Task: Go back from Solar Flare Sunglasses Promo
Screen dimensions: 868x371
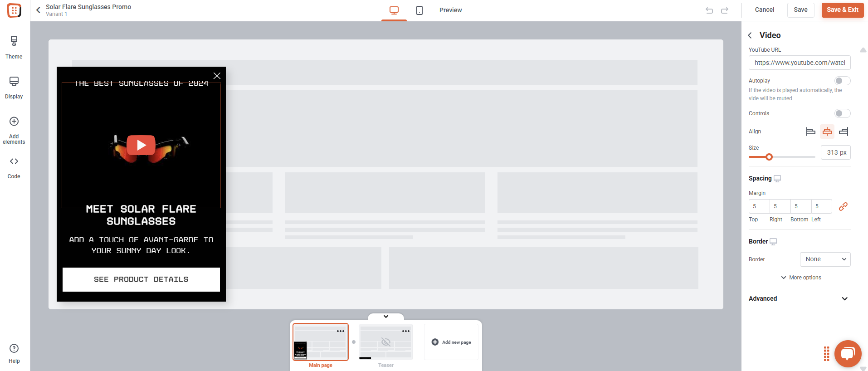Action: tap(39, 10)
